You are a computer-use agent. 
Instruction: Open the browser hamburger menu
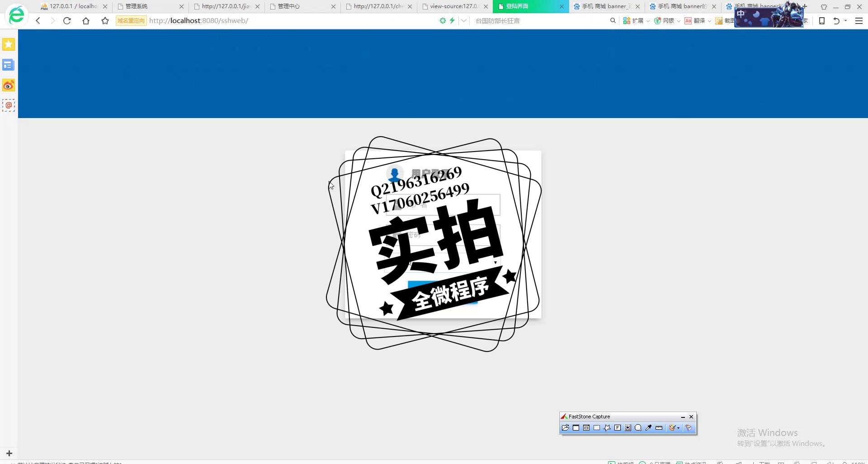[x=859, y=21]
